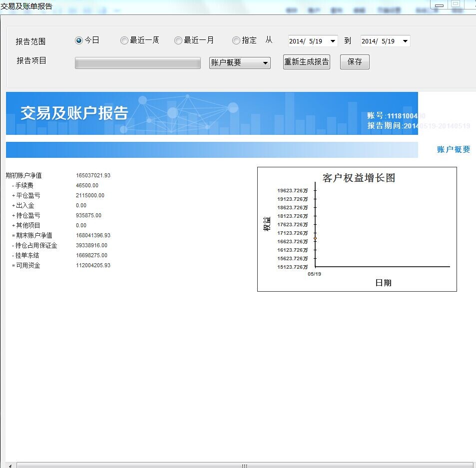Click the 出入金 row label
This screenshot has height=468, width=476.
tap(23, 205)
